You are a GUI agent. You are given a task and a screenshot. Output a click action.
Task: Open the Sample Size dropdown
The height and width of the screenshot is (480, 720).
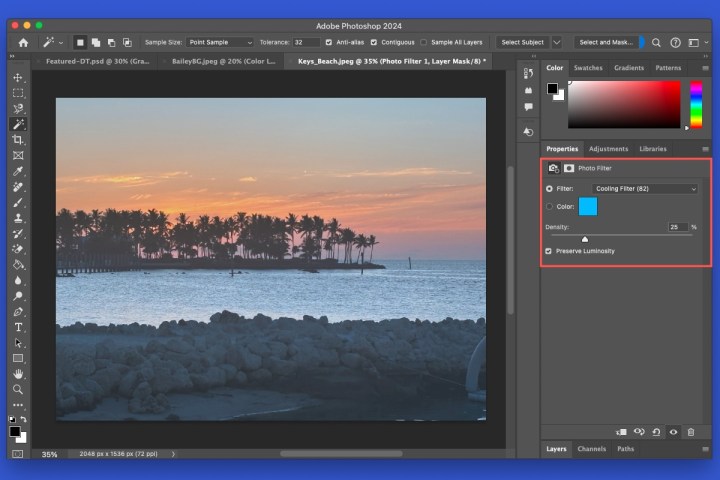[220, 43]
